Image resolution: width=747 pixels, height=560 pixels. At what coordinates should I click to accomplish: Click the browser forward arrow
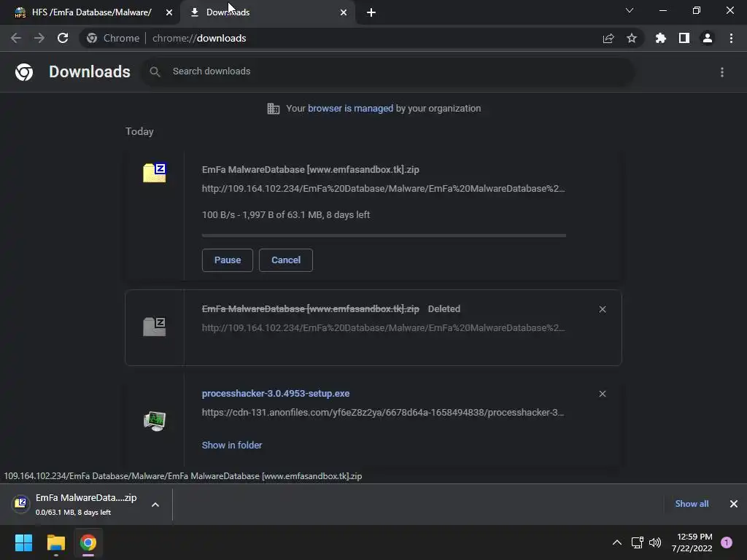(39, 38)
